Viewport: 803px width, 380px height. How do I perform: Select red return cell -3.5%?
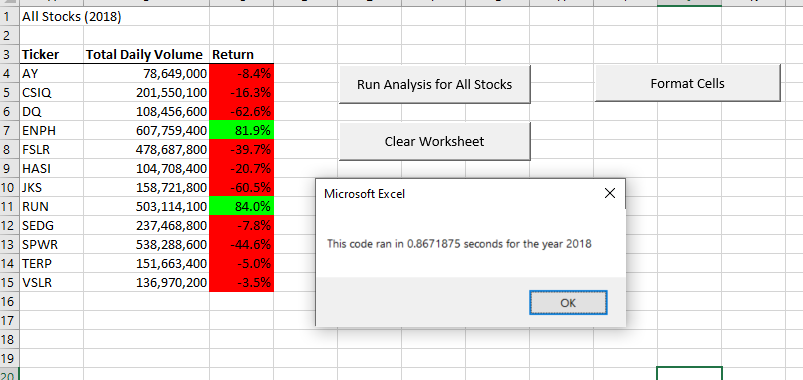pos(241,282)
